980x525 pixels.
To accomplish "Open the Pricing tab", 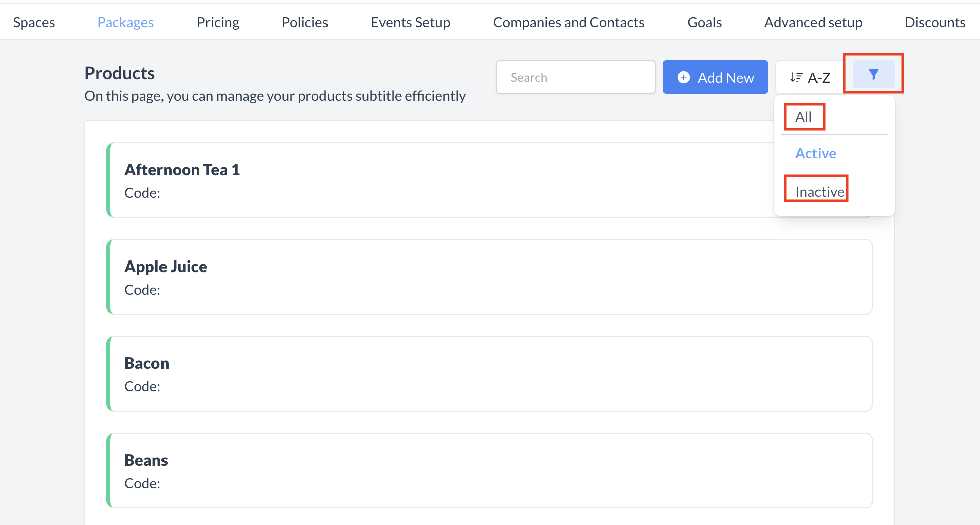I will pyautogui.click(x=218, y=22).
